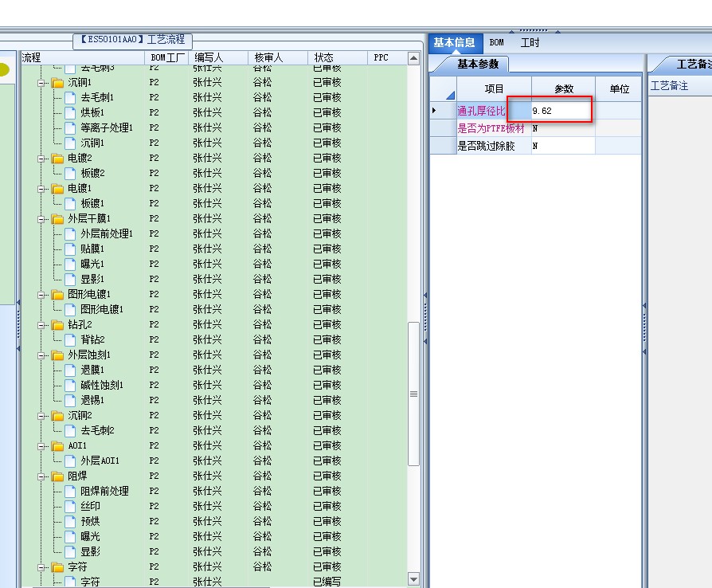Select the 是否跳过除胶 parameter row
The width and height of the screenshot is (712, 588).
(535, 146)
